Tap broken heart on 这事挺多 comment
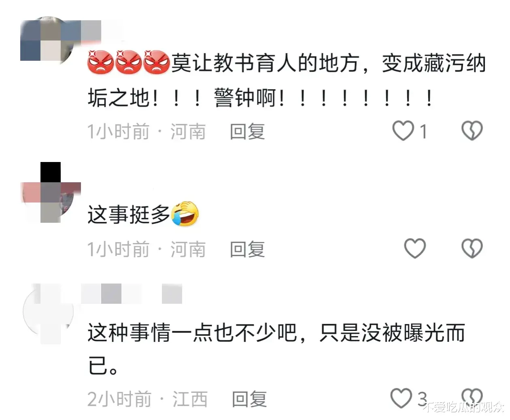 coord(472,248)
